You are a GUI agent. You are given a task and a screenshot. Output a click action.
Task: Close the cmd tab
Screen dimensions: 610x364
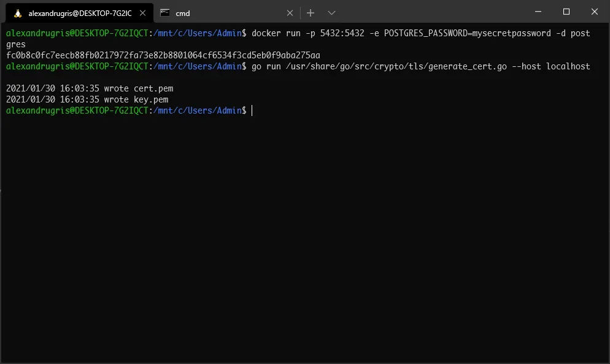coord(290,14)
